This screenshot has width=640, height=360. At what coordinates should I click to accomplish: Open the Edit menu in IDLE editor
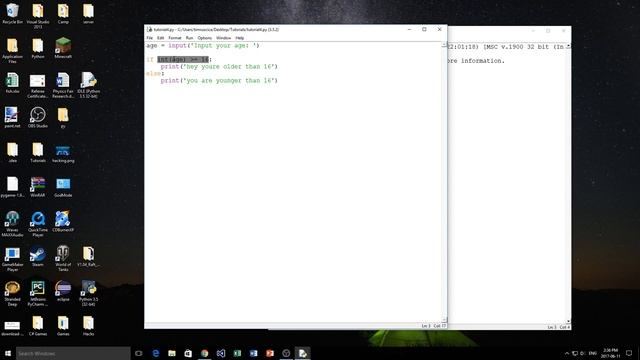coord(160,38)
